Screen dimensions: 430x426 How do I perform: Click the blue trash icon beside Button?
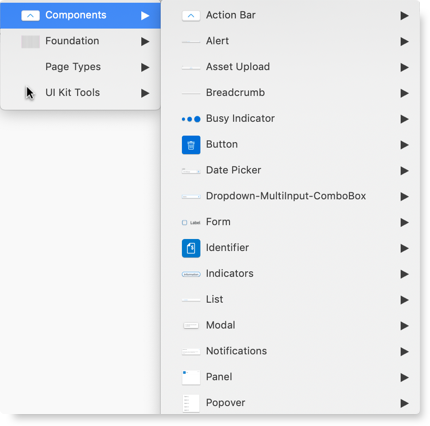[x=191, y=145]
